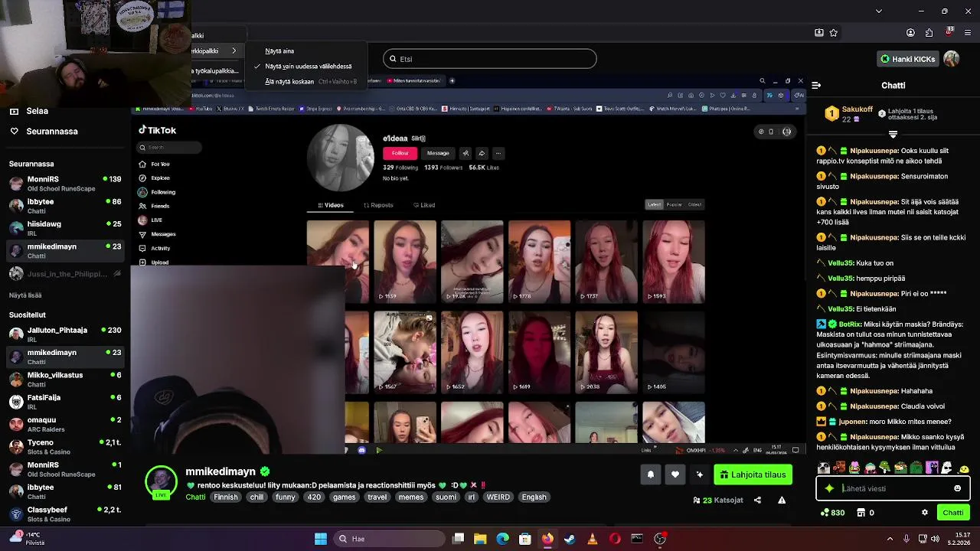Focus the Kick 'Etsi' search field
Viewport: 980px width, 551px height.
pyautogui.click(x=490, y=59)
